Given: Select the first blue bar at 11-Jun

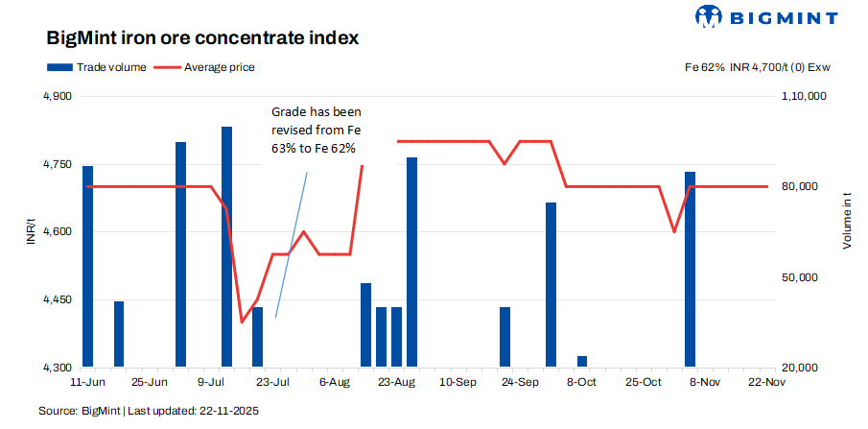Looking at the screenshot, I should (88, 266).
